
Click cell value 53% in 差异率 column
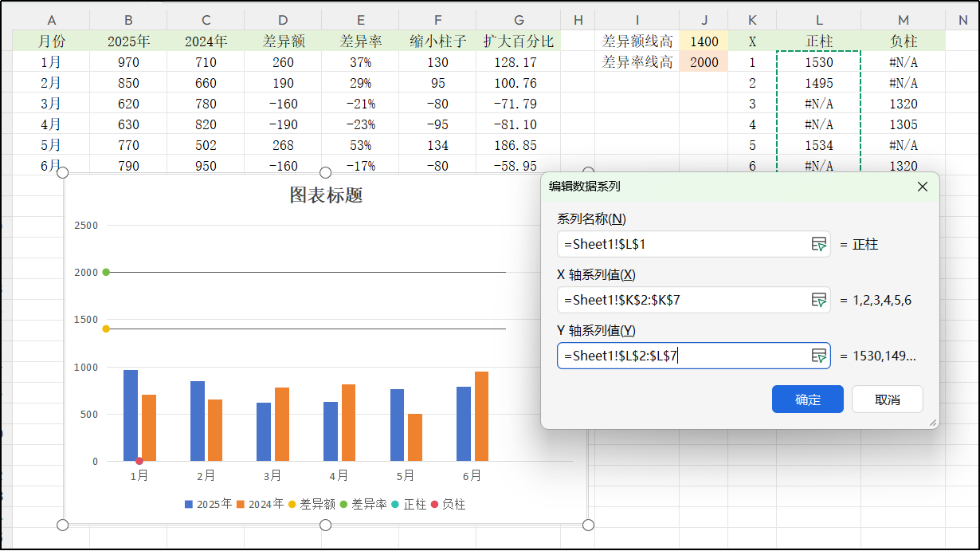tap(361, 145)
